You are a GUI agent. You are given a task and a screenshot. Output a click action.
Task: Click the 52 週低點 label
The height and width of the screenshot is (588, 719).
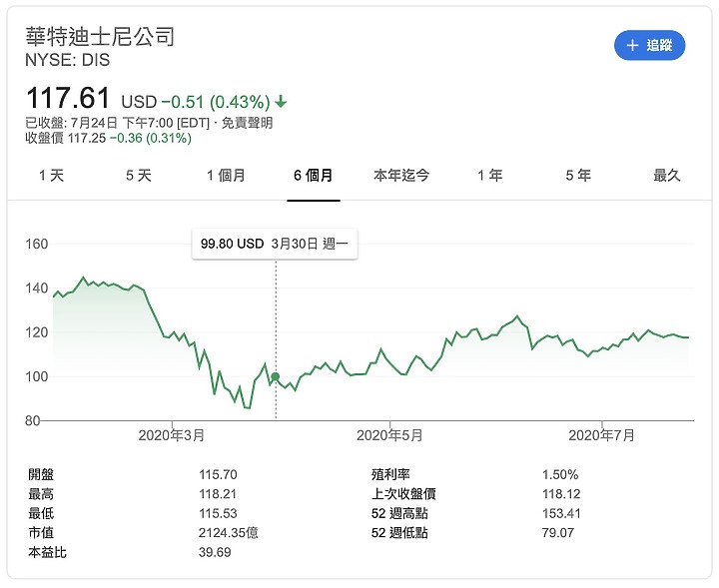coord(399,532)
